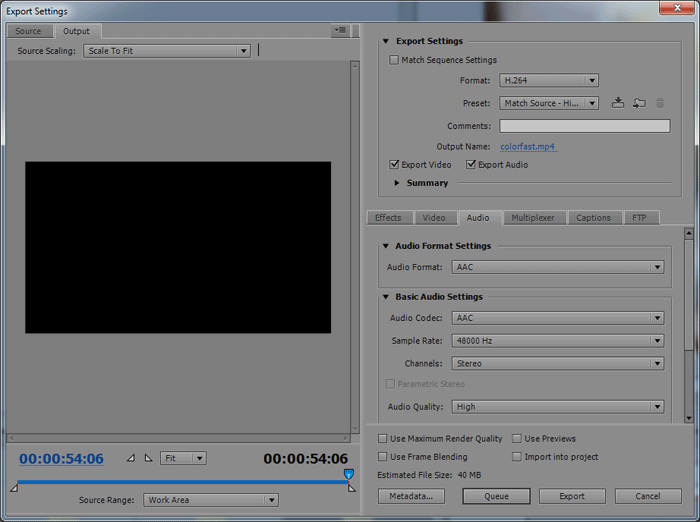Click the preview vertical scrollbar up arrow
Image resolution: width=700 pixels, height=522 pixels.
[x=355, y=65]
